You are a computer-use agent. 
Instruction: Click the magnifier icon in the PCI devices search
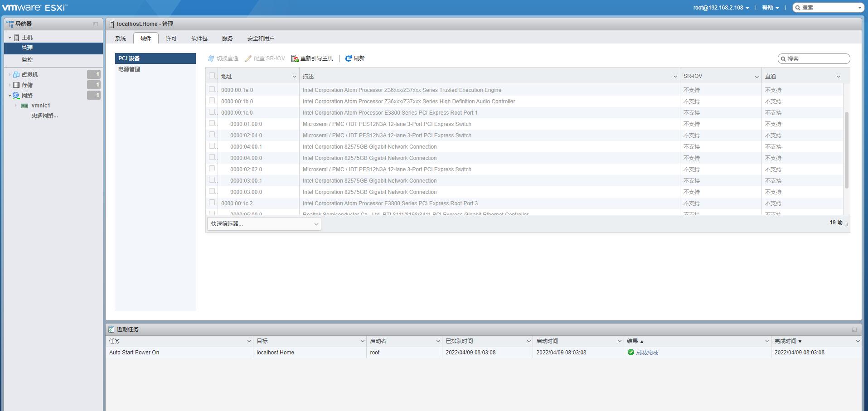(783, 59)
